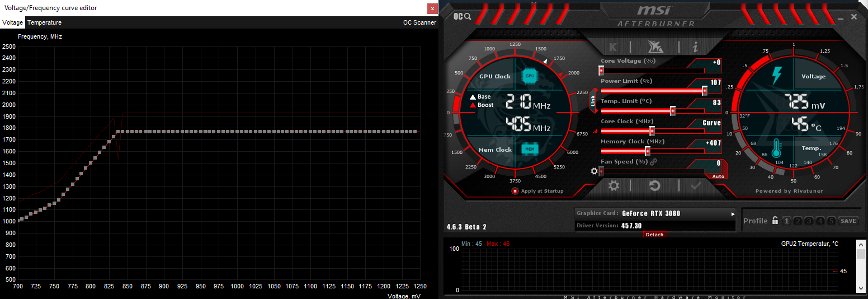Select profile slot 3

[809, 221]
